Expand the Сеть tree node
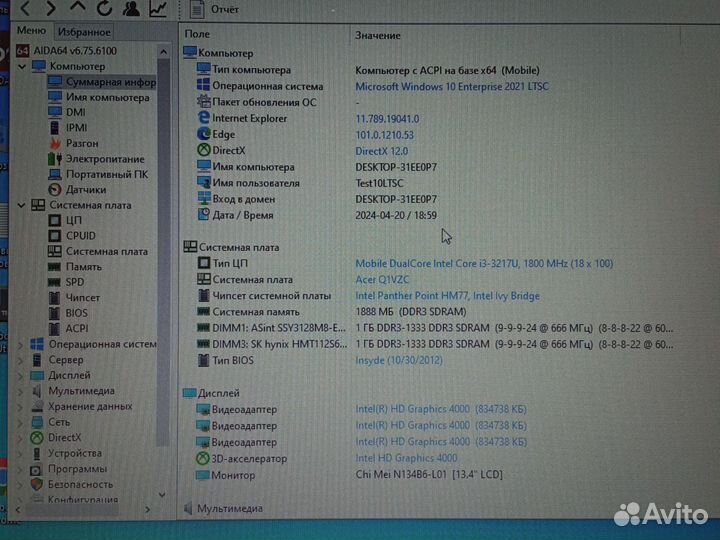This screenshot has height=540, width=720. (x=21, y=422)
